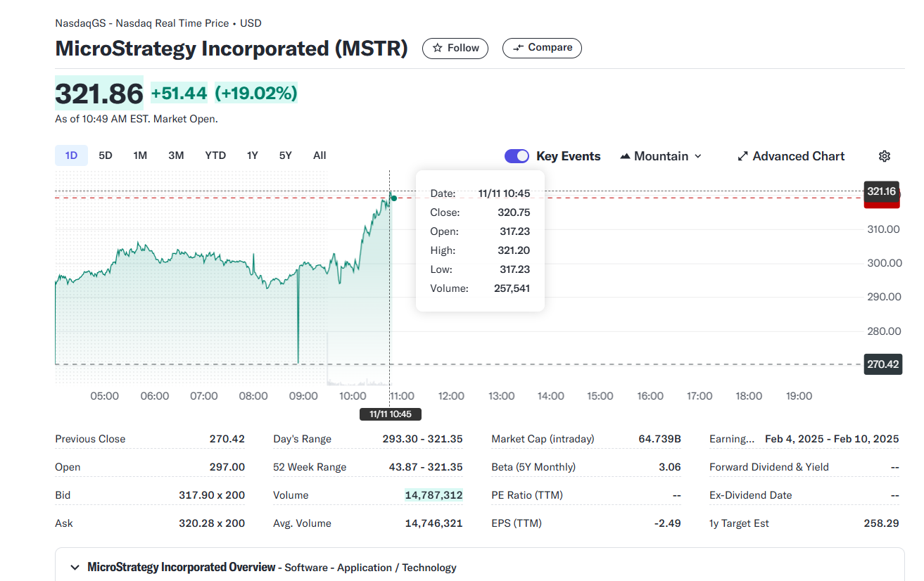924x581 pixels.
Task: Open the Advanced Chart link
Action: [798, 156]
